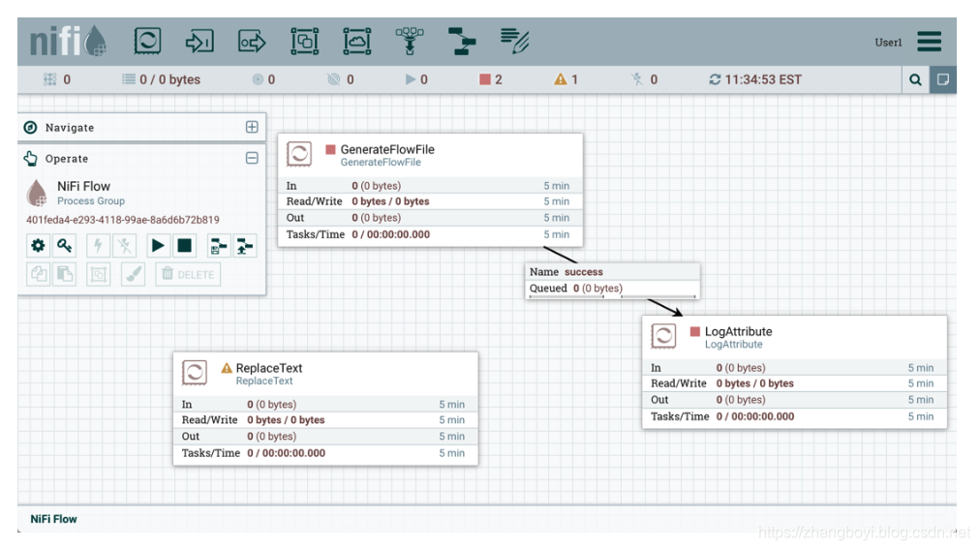Click ReplaceText Out row
Viewport: 980px width, 550px height.
[x=325, y=437]
